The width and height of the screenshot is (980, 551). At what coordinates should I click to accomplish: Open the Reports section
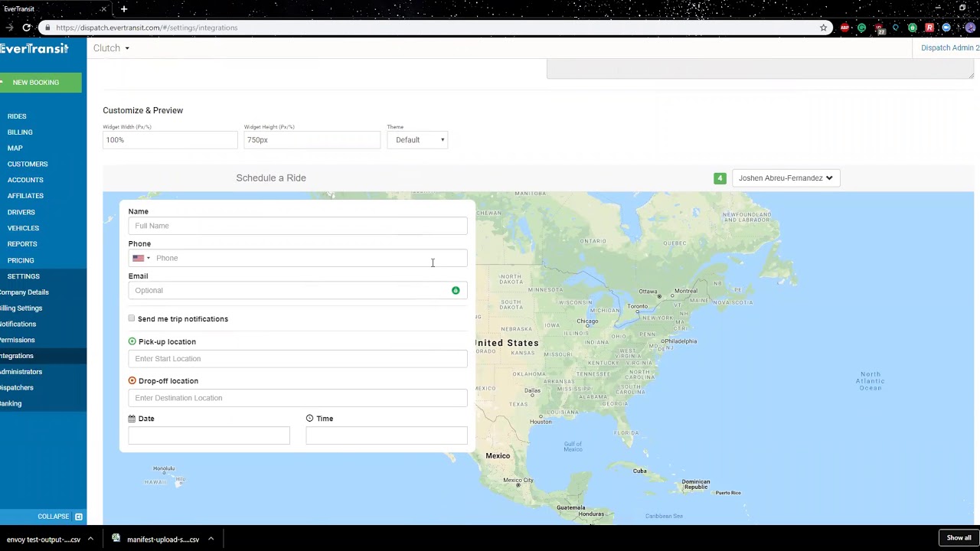click(x=22, y=244)
